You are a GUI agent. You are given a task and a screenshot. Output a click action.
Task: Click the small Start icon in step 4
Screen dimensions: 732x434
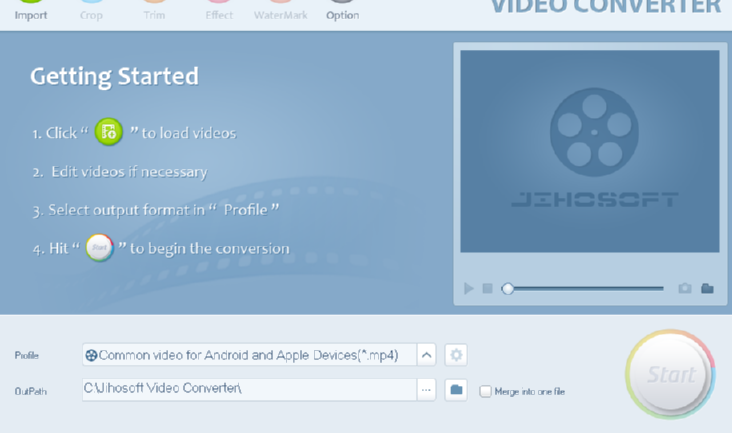99,247
